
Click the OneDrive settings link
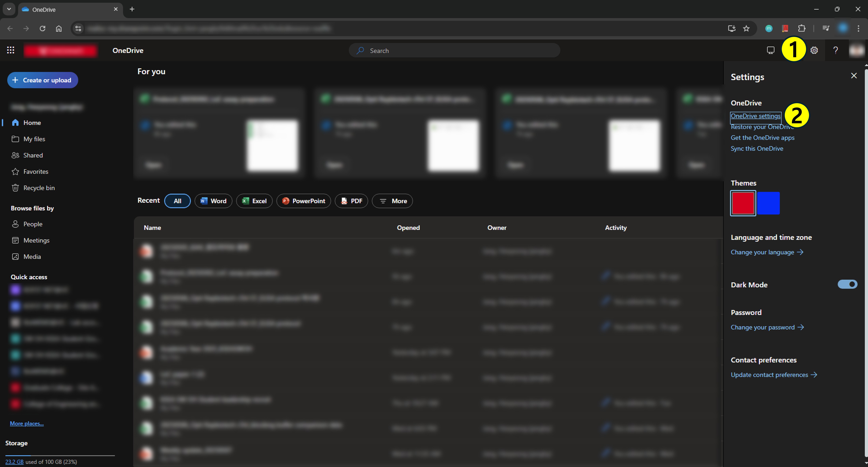pos(756,116)
